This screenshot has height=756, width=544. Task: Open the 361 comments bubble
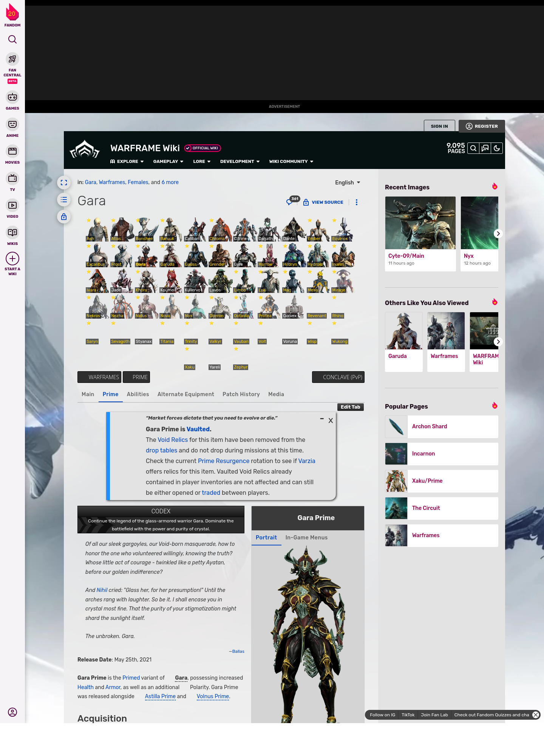(x=293, y=201)
